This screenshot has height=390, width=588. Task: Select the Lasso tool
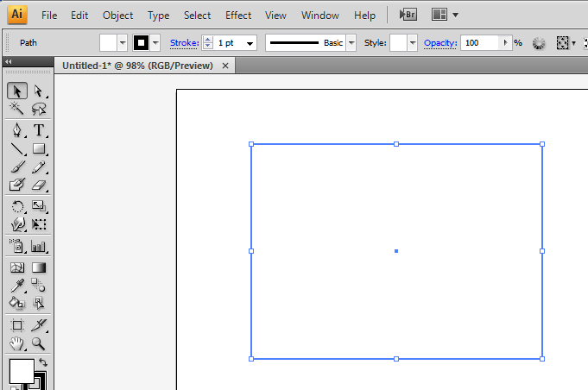point(38,109)
